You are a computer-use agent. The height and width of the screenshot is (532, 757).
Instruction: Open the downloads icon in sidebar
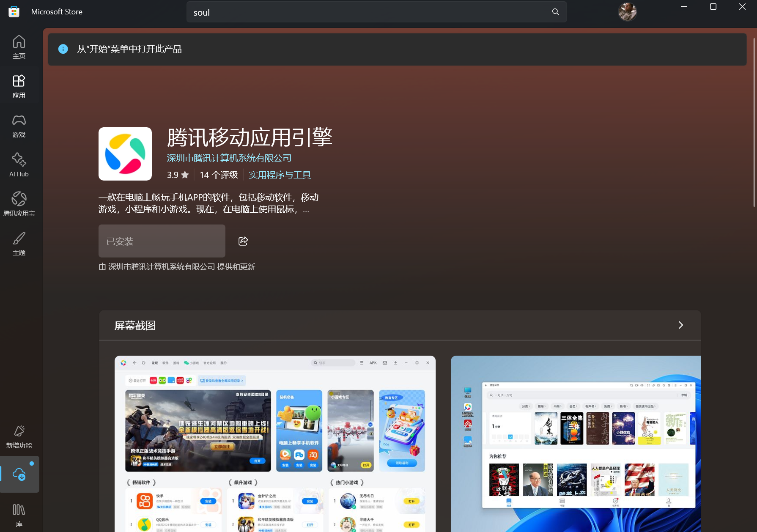pos(20,474)
